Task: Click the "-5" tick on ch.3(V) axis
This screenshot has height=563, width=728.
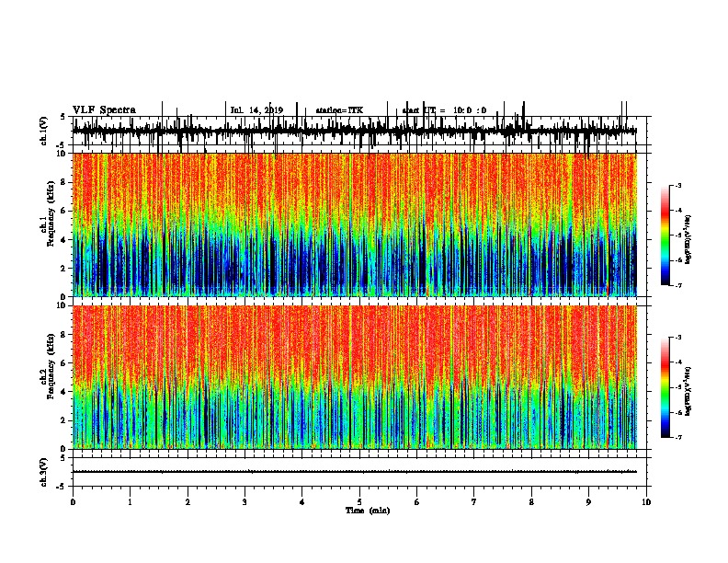Action: coord(62,487)
